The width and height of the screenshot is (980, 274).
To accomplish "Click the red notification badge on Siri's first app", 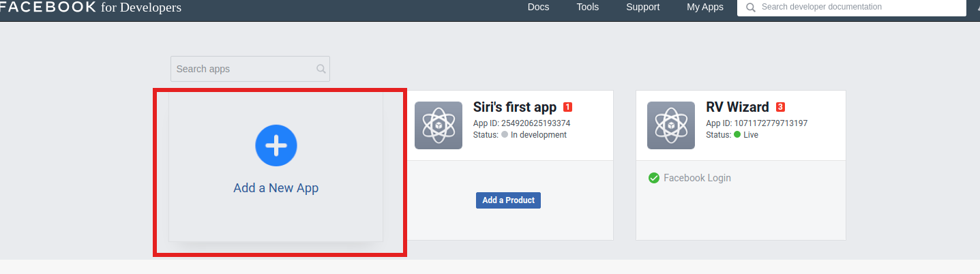I will click(567, 107).
